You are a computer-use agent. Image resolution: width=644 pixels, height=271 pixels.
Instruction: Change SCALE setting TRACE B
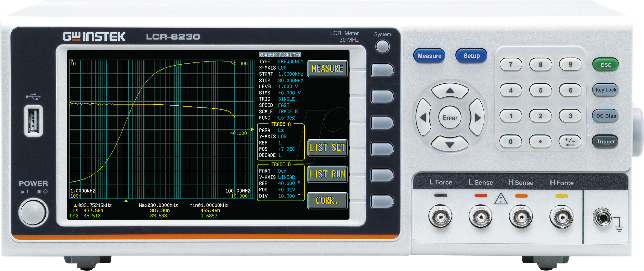pyautogui.click(x=288, y=112)
